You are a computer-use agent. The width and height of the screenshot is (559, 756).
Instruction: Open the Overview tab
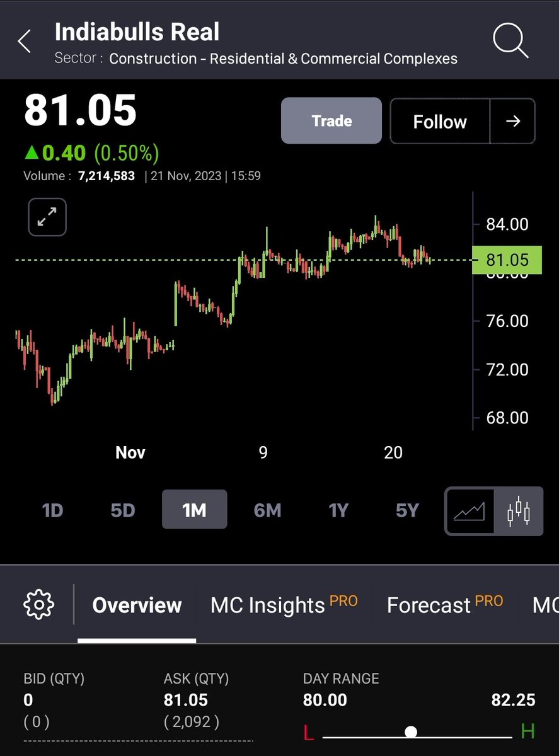coord(137,605)
